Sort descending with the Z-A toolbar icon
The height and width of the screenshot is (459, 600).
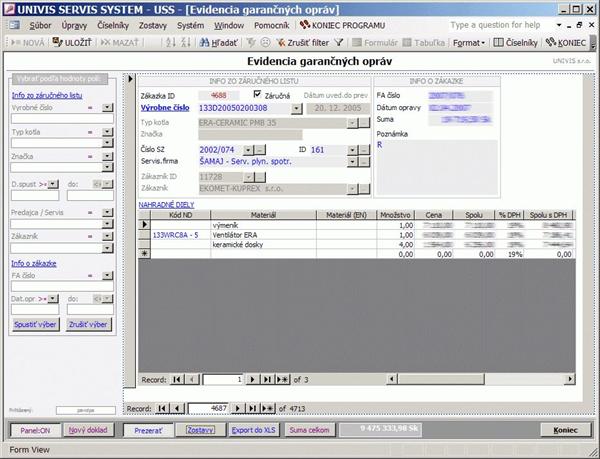[186, 42]
